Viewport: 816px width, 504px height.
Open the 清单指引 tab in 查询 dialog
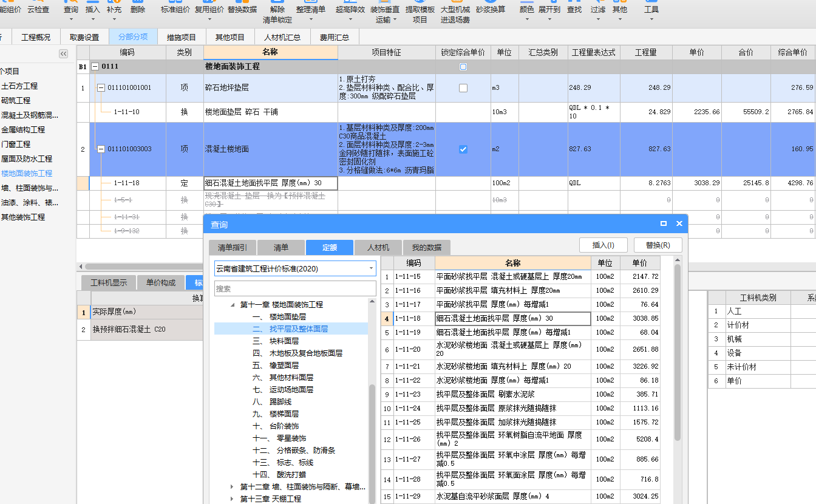click(233, 247)
